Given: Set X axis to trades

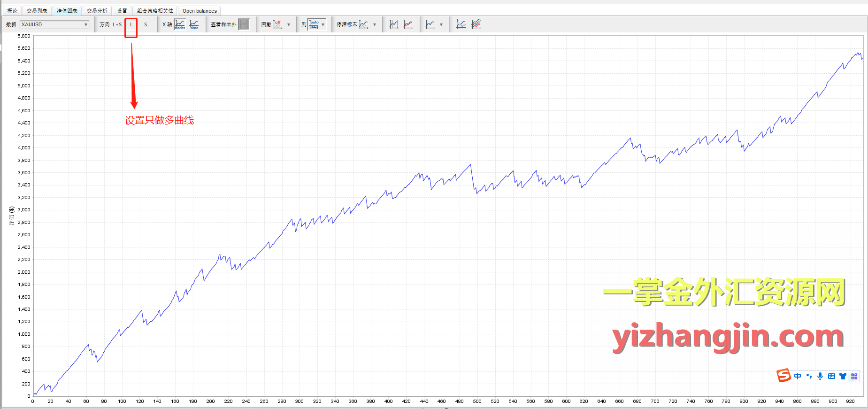Looking at the screenshot, I should (x=180, y=24).
